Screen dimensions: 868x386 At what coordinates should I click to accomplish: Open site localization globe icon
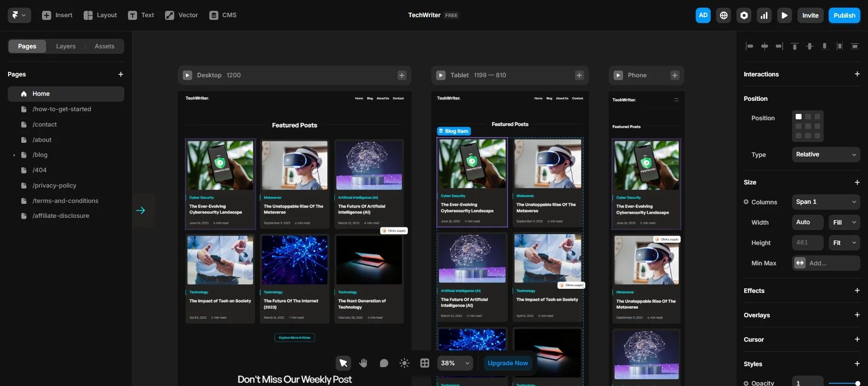pyautogui.click(x=723, y=15)
